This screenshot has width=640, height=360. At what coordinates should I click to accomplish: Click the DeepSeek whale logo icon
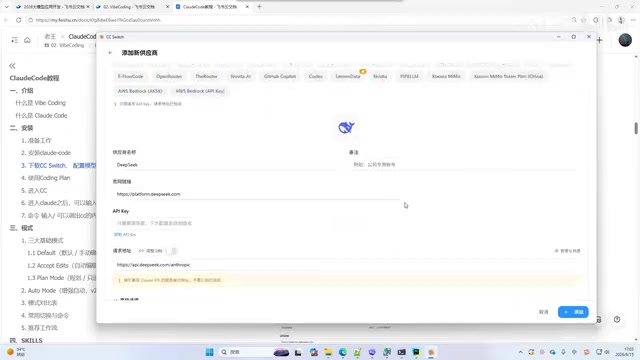point(346,128)
